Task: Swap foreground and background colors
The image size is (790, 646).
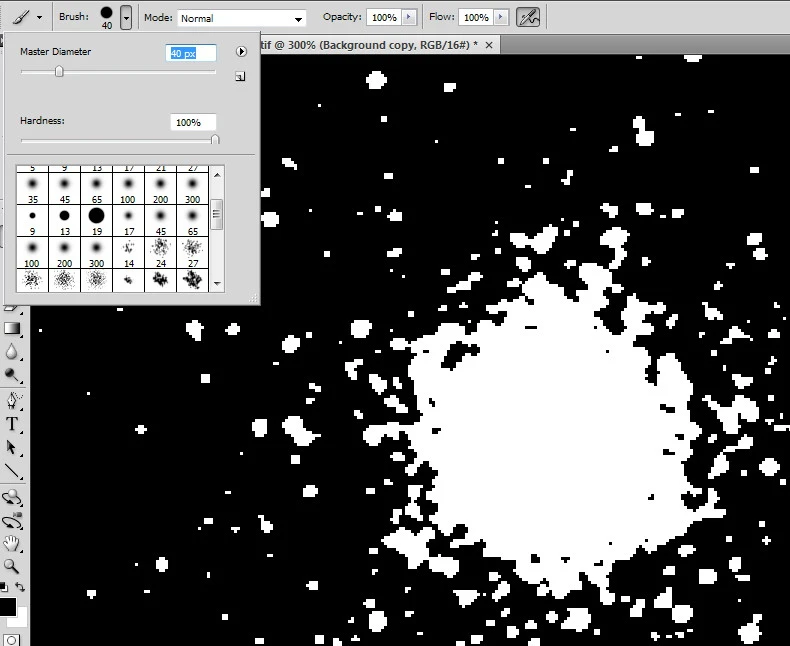Action: [x=20, y=587]
